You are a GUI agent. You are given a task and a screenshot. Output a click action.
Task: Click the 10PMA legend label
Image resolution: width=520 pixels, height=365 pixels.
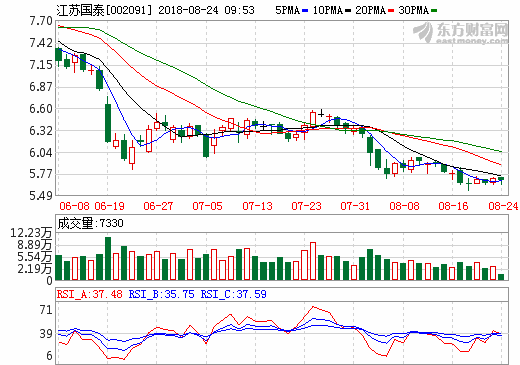coord(328,10)
